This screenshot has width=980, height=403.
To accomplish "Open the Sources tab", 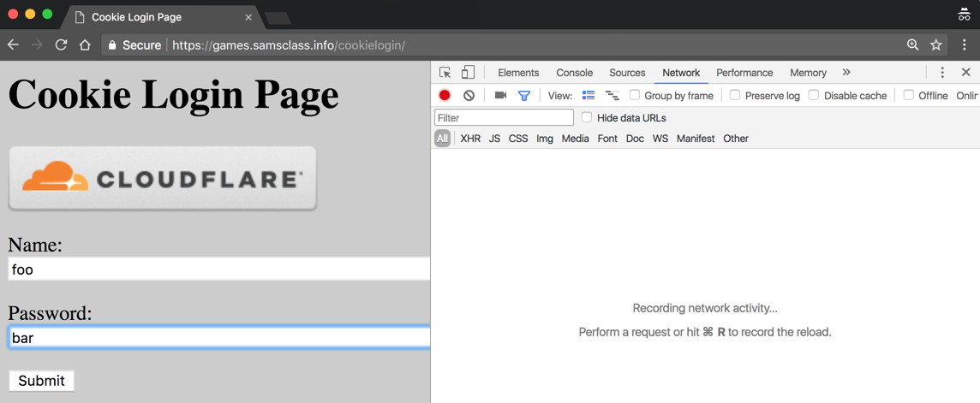I will 627,73.
